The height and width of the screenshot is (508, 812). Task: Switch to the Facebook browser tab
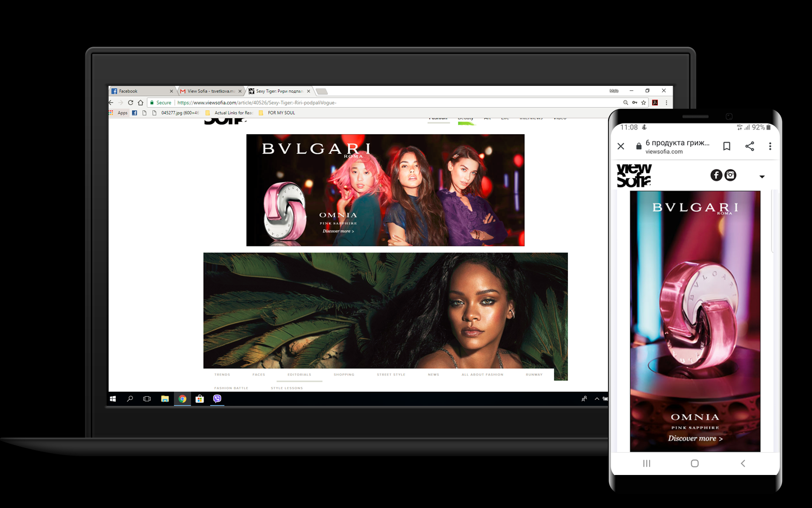click(x=140, y=91)
